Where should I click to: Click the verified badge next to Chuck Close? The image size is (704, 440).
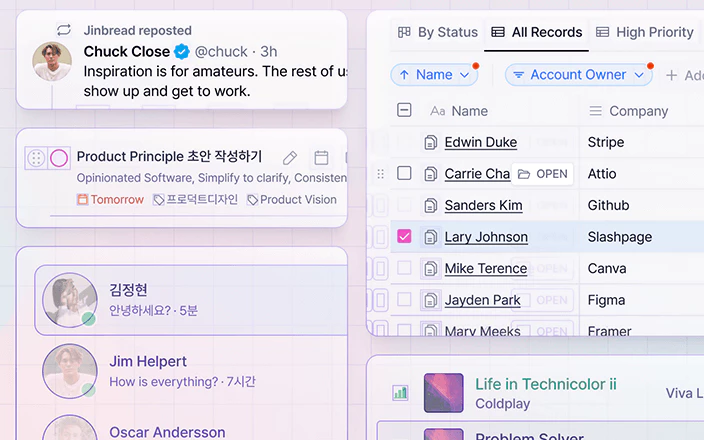[182, 52]
